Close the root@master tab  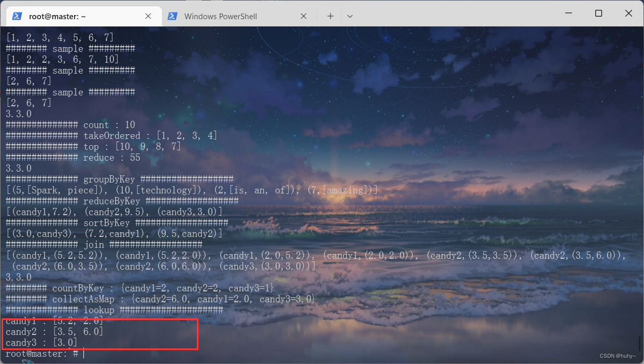click(x=148, y=16)
